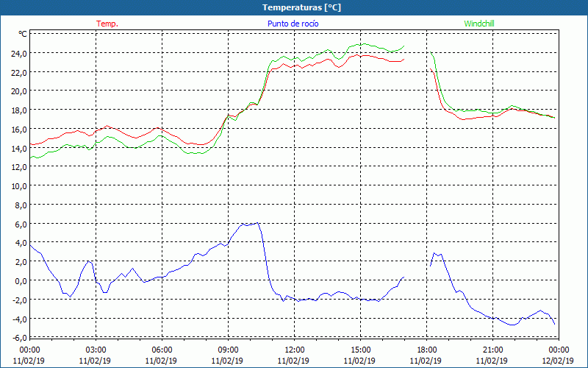588x368 pixels.
Task: Click the 8,0 y-axis value
Action: pyautogui.click(x=21, y=205)
